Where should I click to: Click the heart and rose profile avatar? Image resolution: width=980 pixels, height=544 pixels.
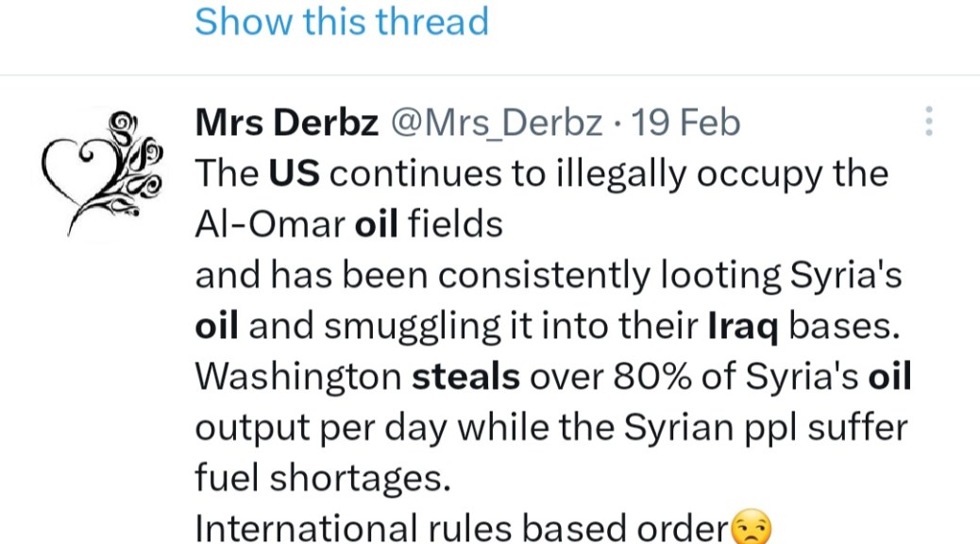pyautogui.click(x=103, y=172)
